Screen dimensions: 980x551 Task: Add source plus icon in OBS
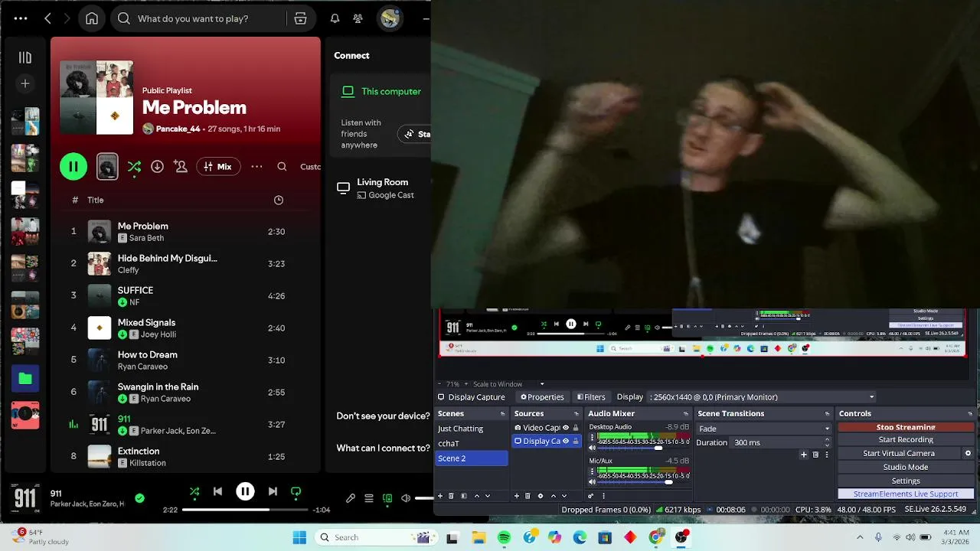[517, 496]
